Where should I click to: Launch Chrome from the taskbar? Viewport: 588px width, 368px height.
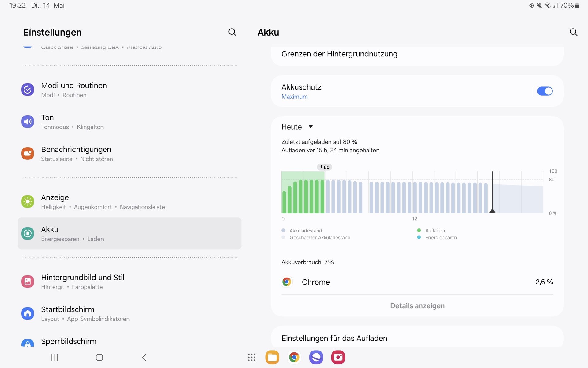(294, 357)
